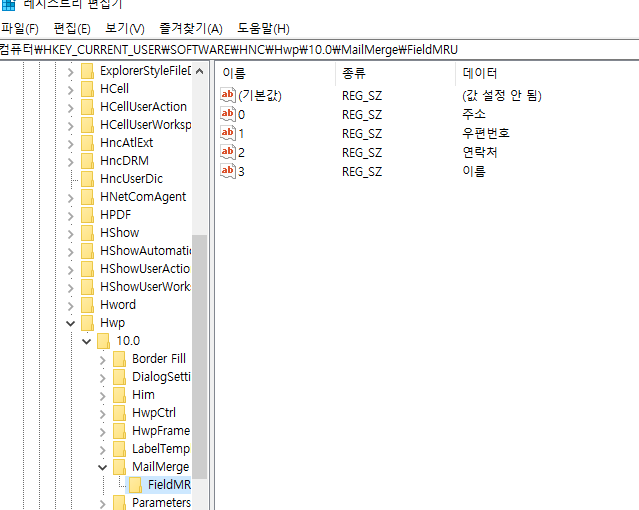This screenshot has width=639, height=510.
Task: Expand the ExplorerStyleFileD key
Action: [71, 72]
